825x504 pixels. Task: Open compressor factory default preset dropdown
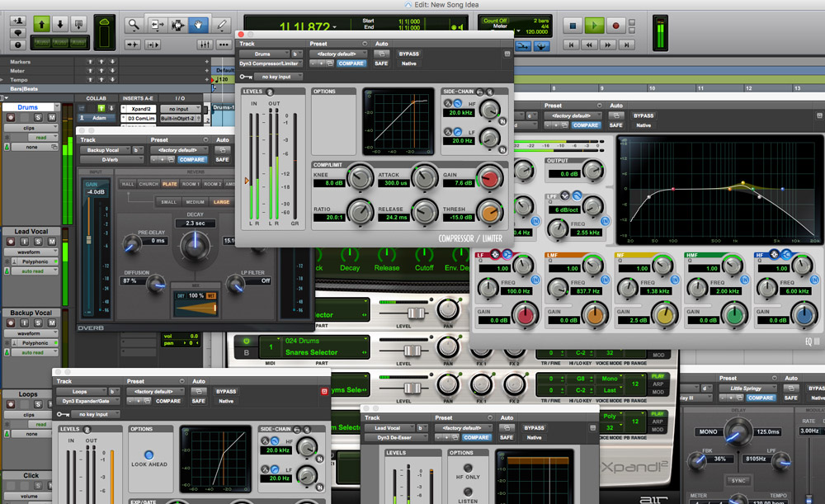pyautogui.click(x=339, y=54)
